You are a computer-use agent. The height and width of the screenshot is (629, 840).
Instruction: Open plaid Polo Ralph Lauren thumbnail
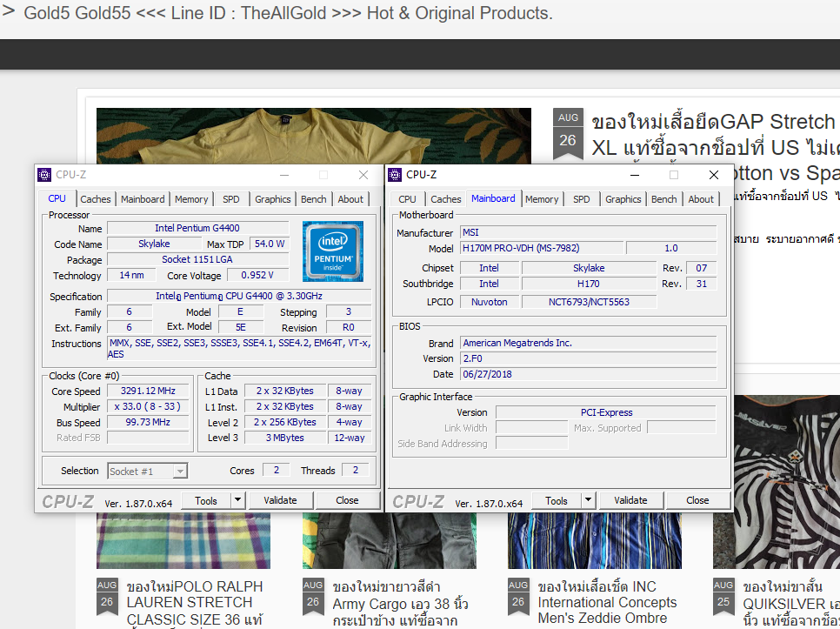(x=183, y=540)
